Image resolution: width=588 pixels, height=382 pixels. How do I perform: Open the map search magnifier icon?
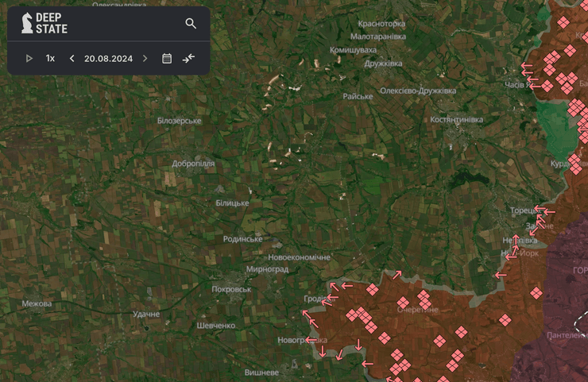[191, 24]
